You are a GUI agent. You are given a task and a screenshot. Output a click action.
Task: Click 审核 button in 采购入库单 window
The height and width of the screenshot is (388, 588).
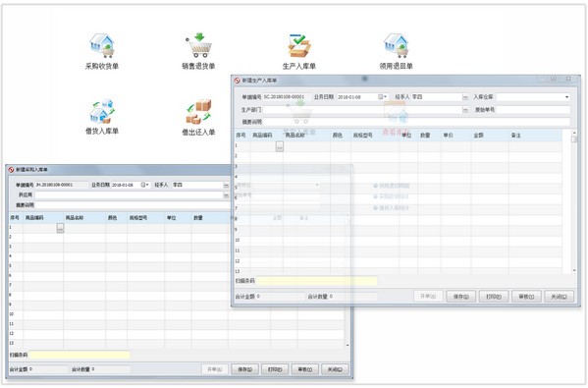tap(305, 369)
